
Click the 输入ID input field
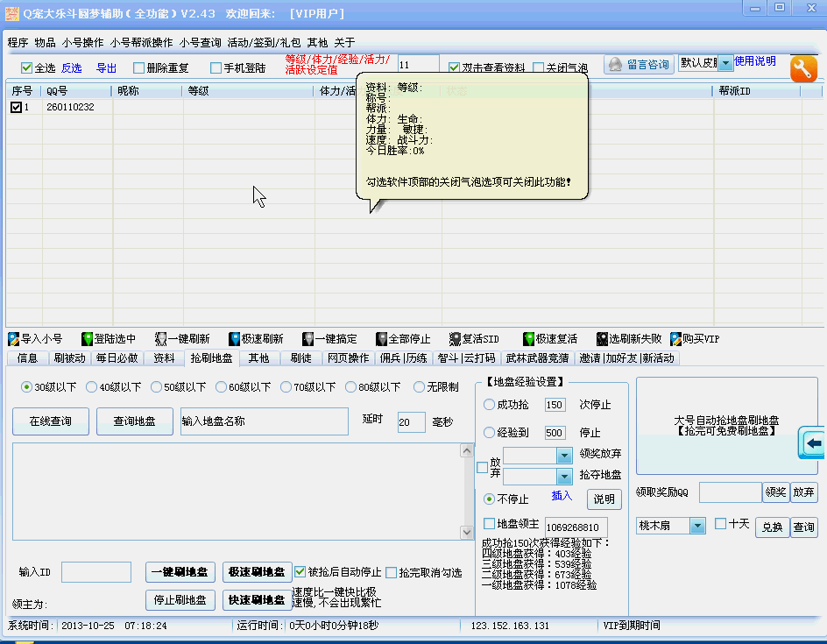click(x=96, y=572)
